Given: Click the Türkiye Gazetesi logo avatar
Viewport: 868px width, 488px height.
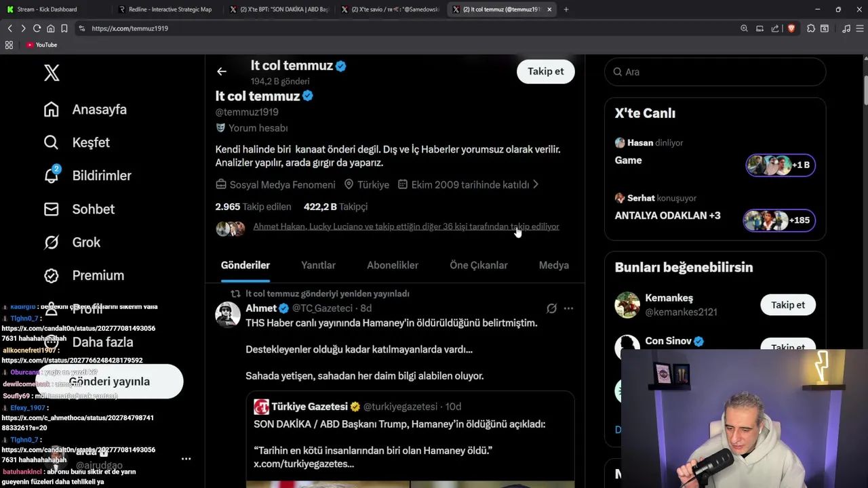Looking at the screenshot, I should click(x=261, y=407).
